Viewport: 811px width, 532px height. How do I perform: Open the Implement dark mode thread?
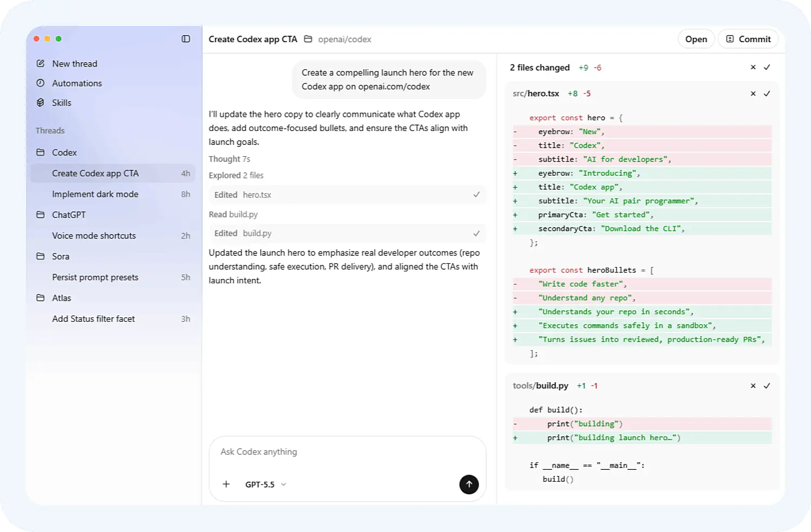point(114,194)
